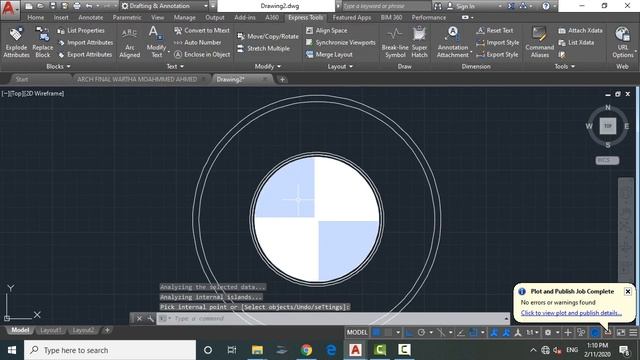This screenshot has width=640, height=360.
Task: Click the TOP face of the ViewCube
Action: click(x=608, y=126)
